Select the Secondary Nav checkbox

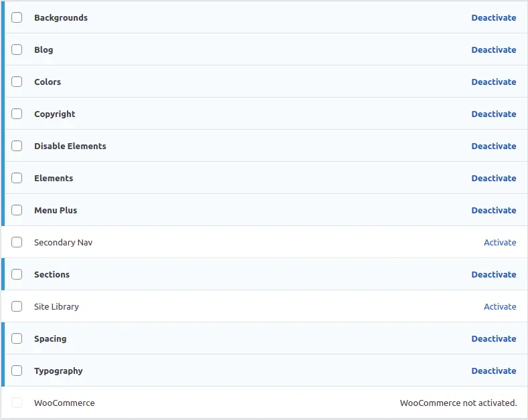17,242
